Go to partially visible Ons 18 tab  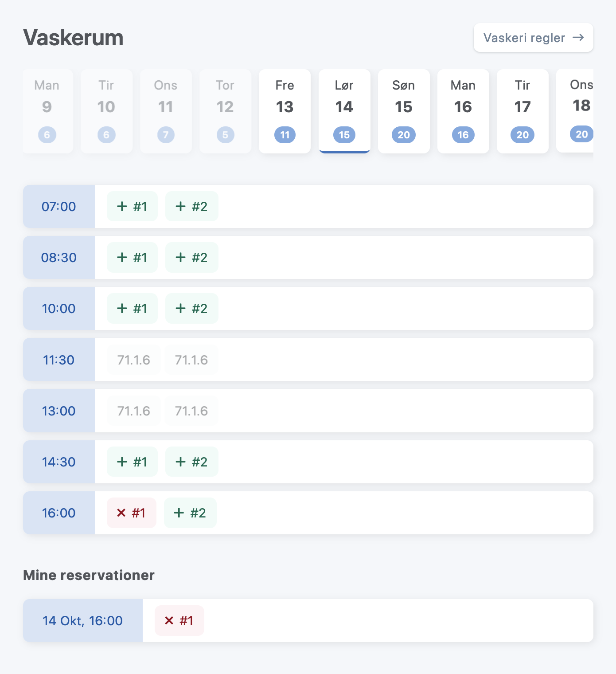point(577,111)
